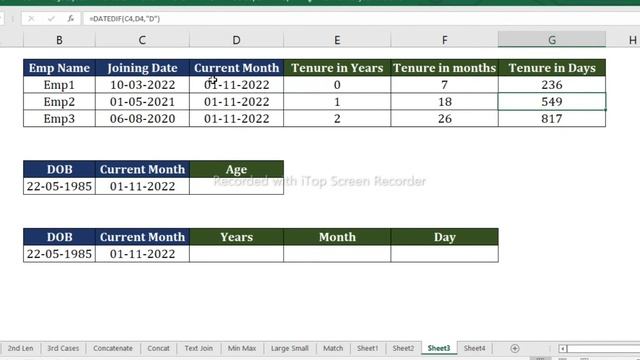The height and width of the screenshot is (360, 640).
Task: Select the empty cell under Day header
Action: point(444,254)
